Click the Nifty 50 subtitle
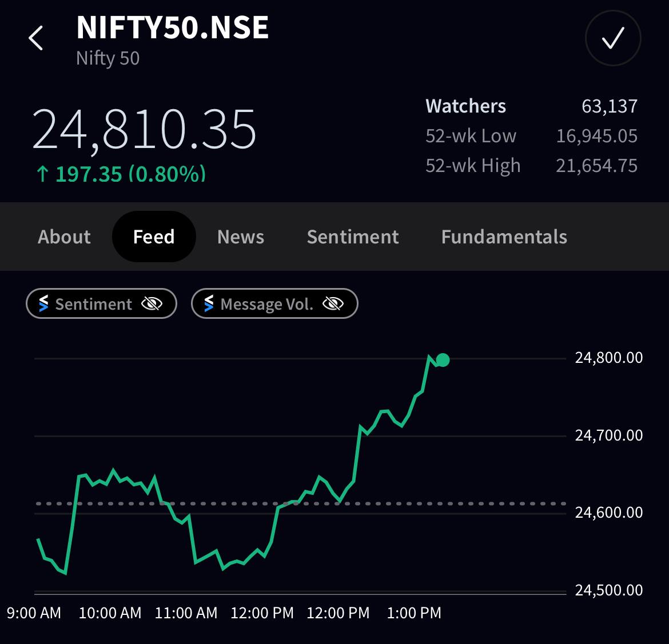 point(108,58)
